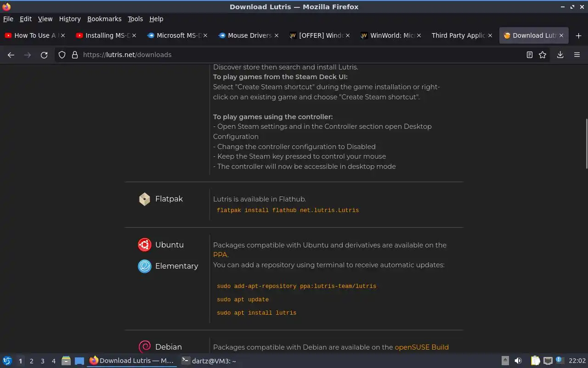Open the Lubuntu start menu
This screenshot has height=368, width=588.
click(x=7, y=361)
